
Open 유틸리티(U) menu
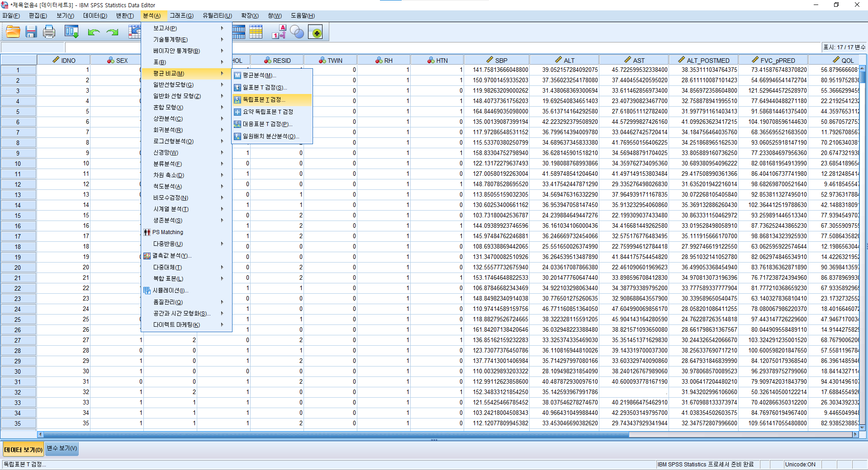click(217, 16)
